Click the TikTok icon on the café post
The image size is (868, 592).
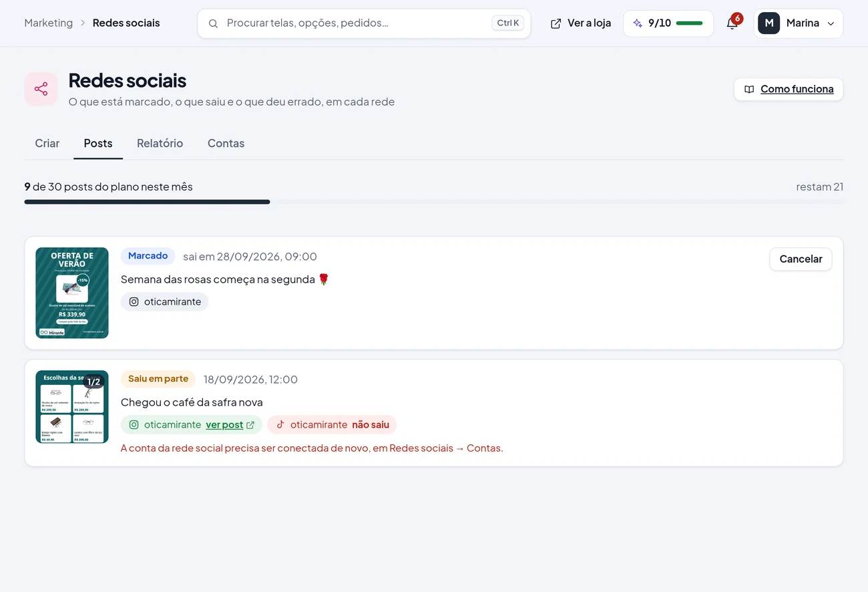(280, 425)
